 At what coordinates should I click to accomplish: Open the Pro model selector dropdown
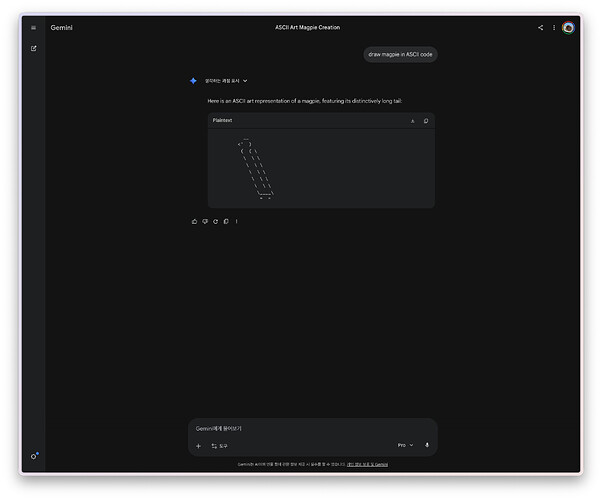click(406, 445)
